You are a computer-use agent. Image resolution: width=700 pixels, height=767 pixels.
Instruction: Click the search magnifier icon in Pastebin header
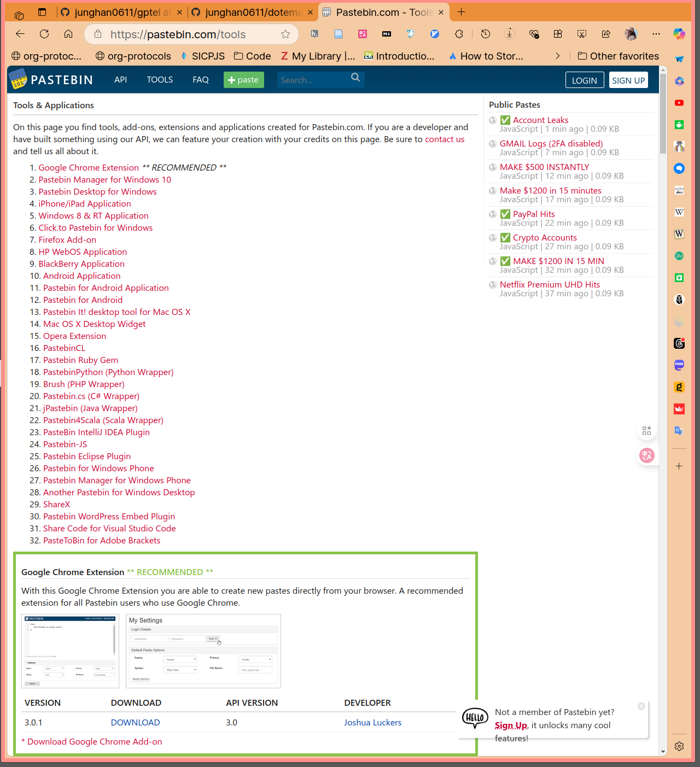(355, 78)
